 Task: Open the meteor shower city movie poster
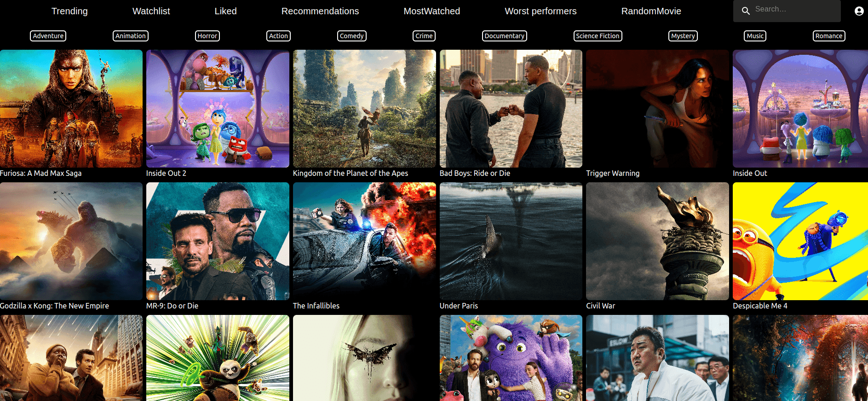pos(71,358)
